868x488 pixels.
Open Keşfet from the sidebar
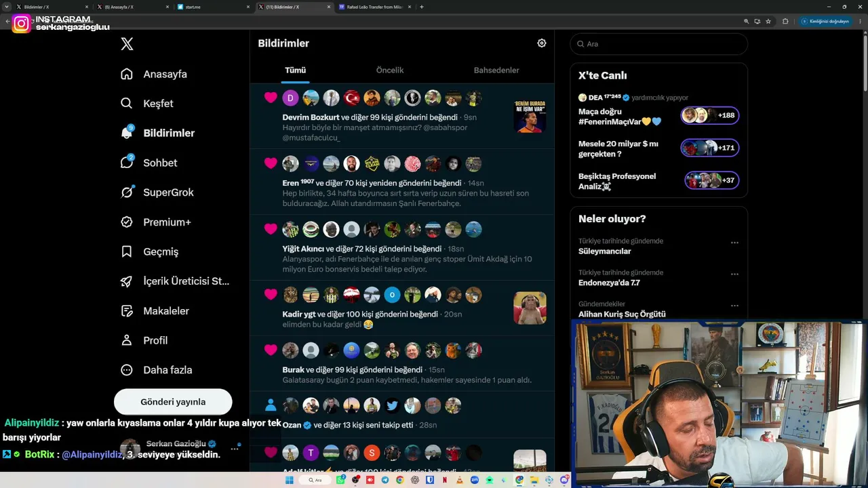pyautogui.click(x=146, y=104)
